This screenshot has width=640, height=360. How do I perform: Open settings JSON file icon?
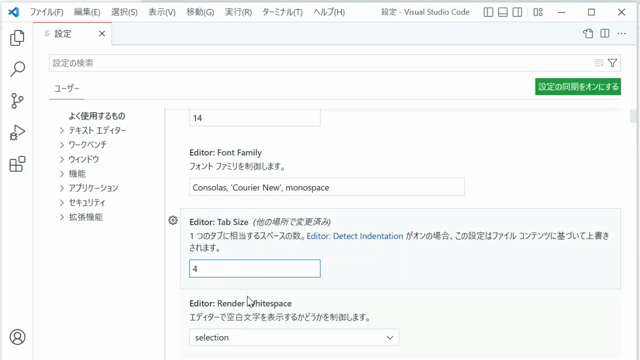pos(588,33)
